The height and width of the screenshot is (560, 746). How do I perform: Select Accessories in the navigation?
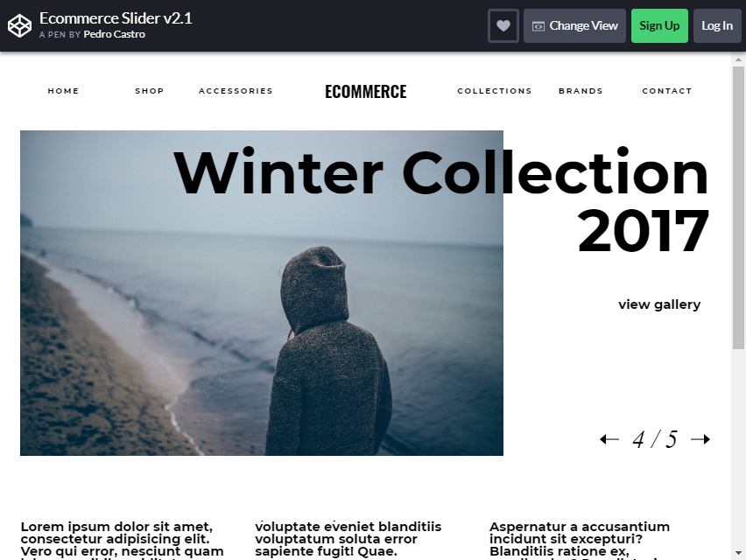point(236,91)
